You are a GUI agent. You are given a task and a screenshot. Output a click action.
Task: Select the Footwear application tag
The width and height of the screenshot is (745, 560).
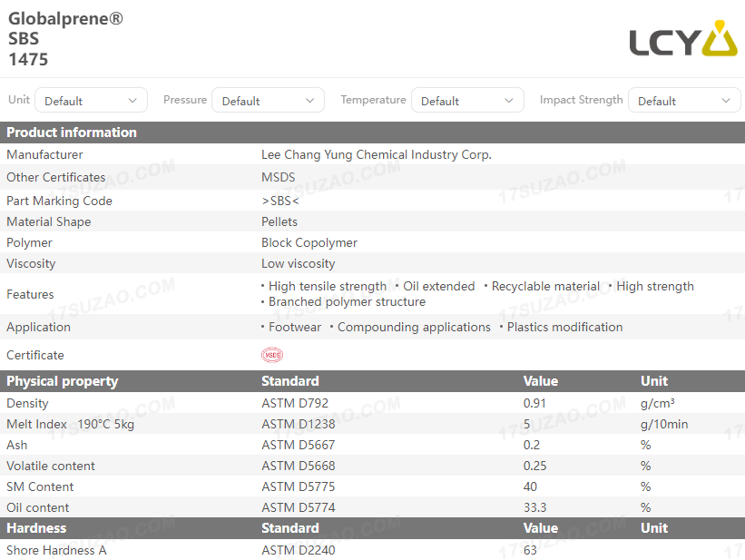[294, 327]
